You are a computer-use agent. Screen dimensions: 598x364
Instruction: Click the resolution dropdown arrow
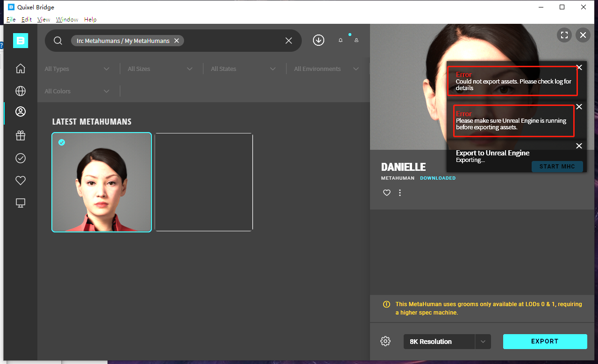pos(483,341)
